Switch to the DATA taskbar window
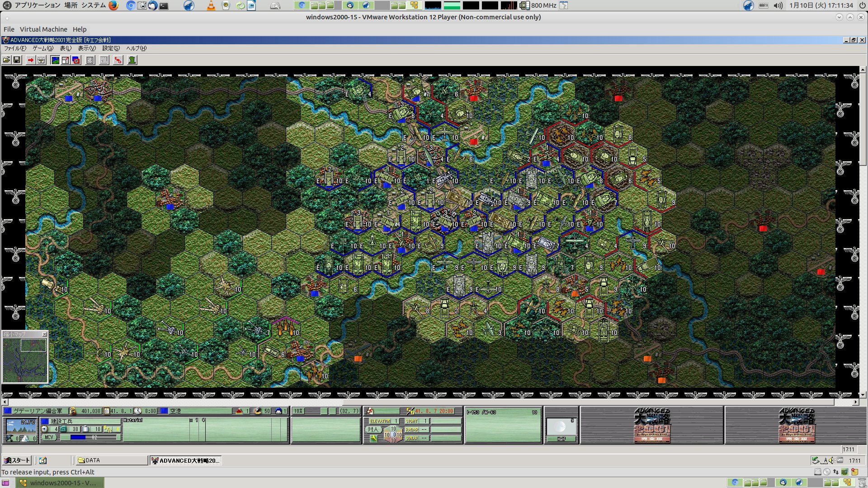Image resolution: width=868 pixels, height=488 pixels. (111, 460)
